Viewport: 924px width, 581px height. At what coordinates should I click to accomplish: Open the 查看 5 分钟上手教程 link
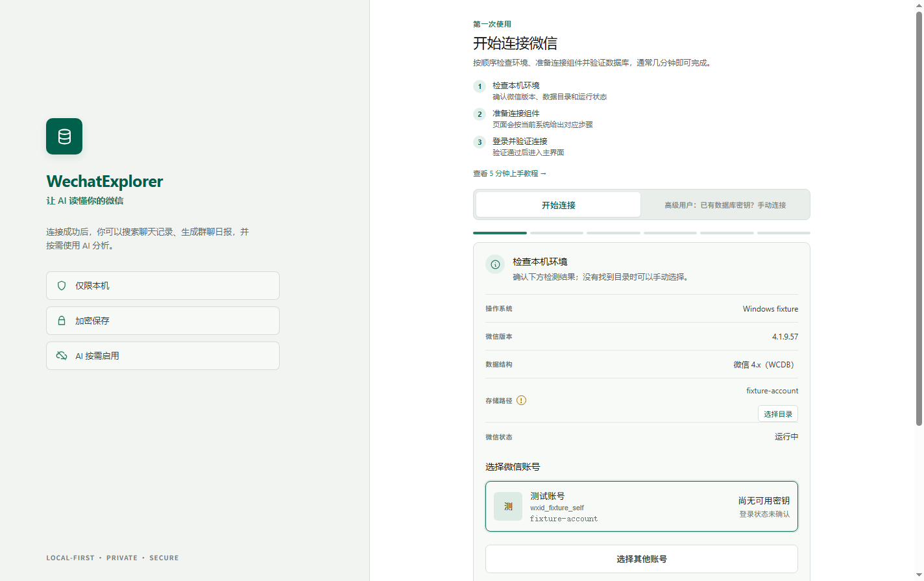click(510, 173)
